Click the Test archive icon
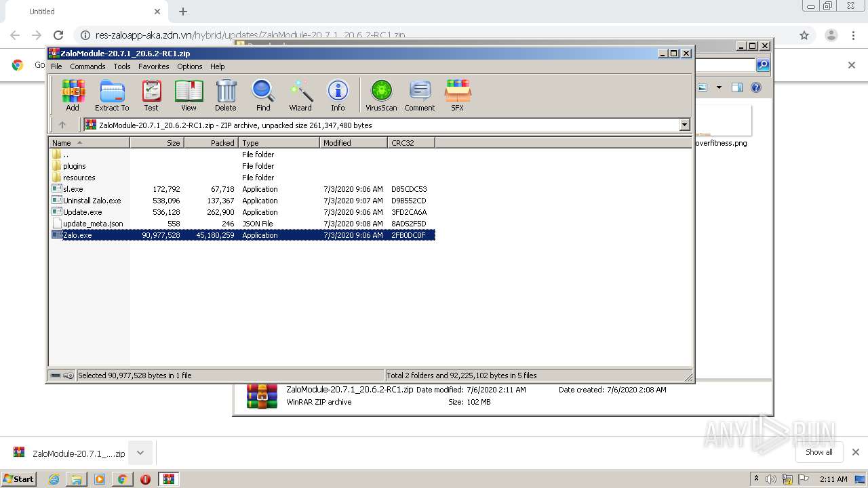Image resolution: width=868 pixels, height=488 pixels. pos(151,96)
